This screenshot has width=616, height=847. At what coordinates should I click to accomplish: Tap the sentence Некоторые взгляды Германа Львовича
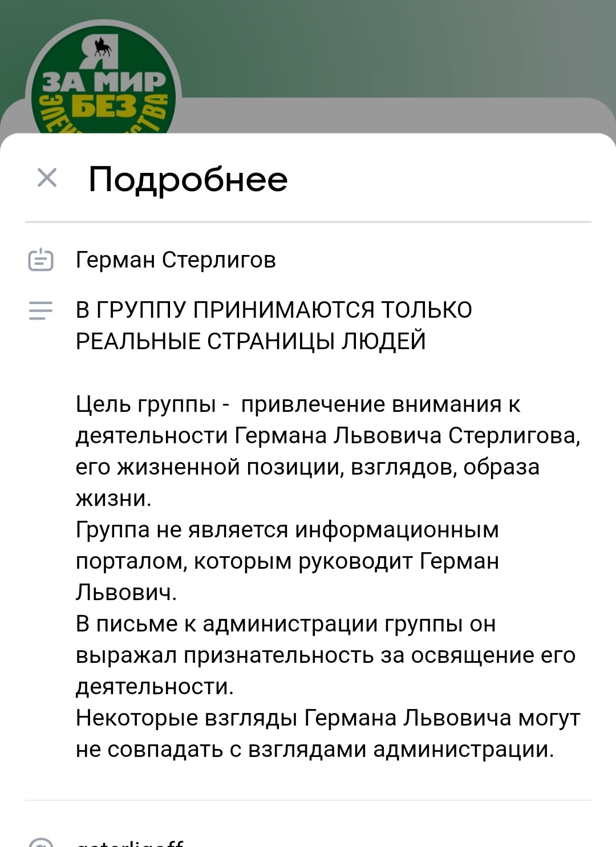[x=328, y=733]
